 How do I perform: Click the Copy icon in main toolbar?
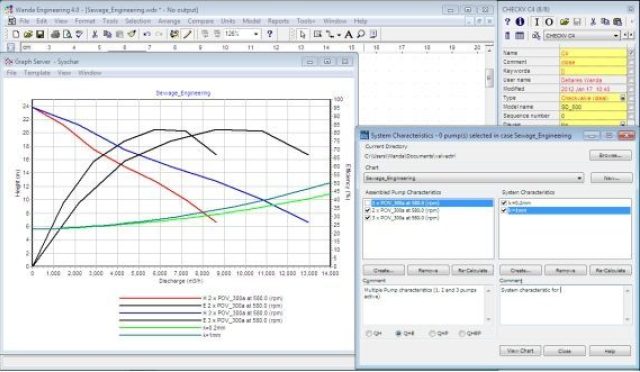pos(107,34)
